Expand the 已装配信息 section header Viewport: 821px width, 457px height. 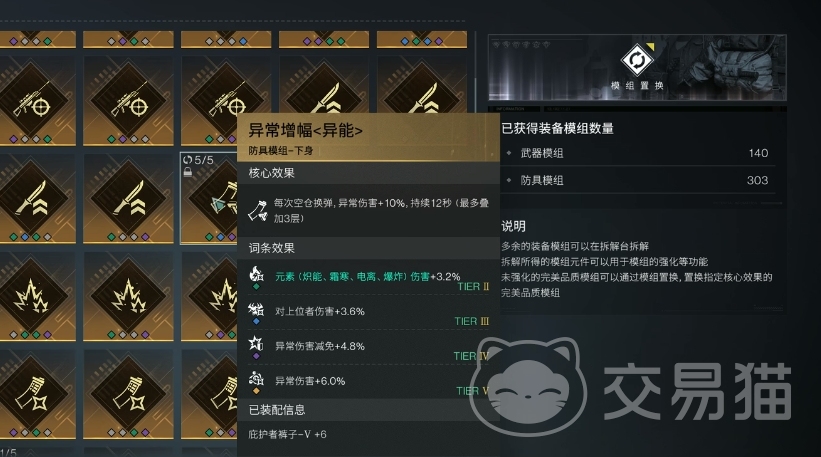pyautogui.click(x=369, y=410)
